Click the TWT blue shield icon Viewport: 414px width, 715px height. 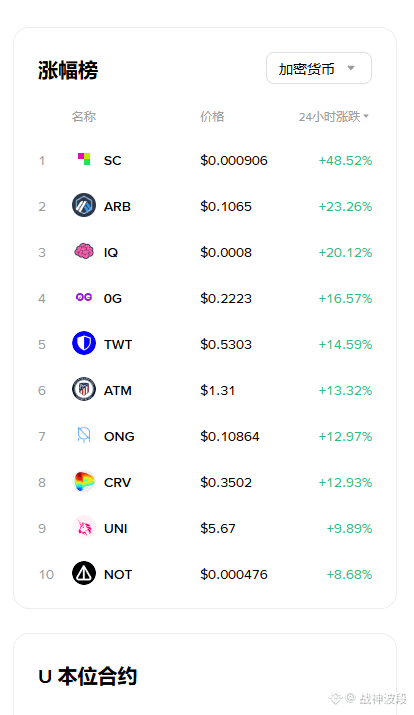point(84,343)
